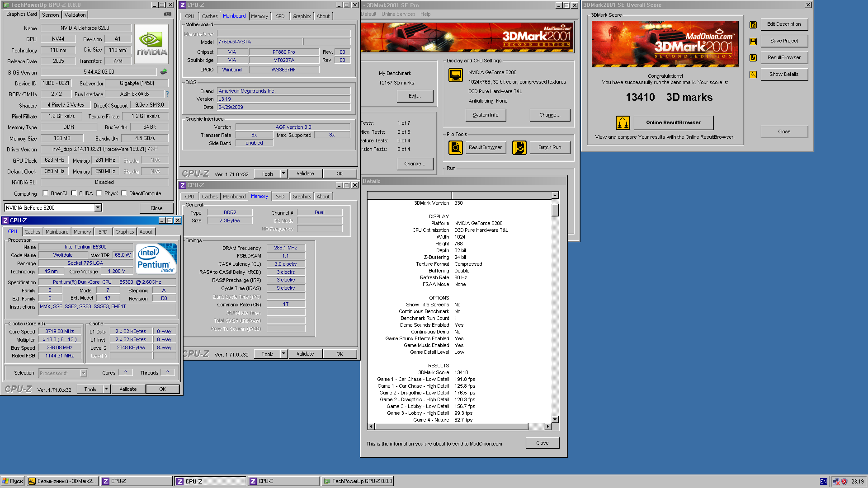This screenshot has height=488, width=868.
Task: Click the EN language indicator in tray
Action: 823,482
